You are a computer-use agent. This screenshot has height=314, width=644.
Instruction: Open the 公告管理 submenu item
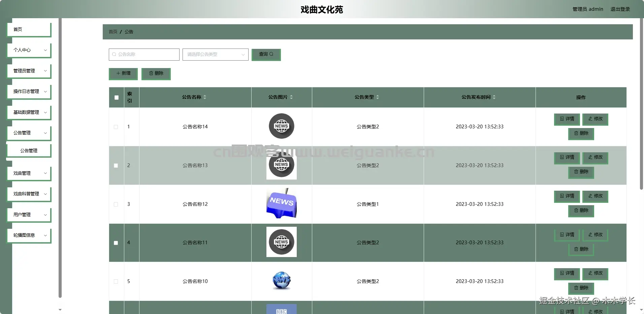point(29,151)
